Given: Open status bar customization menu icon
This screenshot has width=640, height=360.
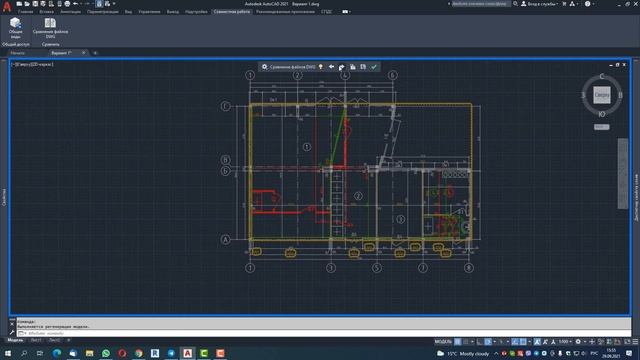Looking at the screenshot, I should [x=635, y=342].
